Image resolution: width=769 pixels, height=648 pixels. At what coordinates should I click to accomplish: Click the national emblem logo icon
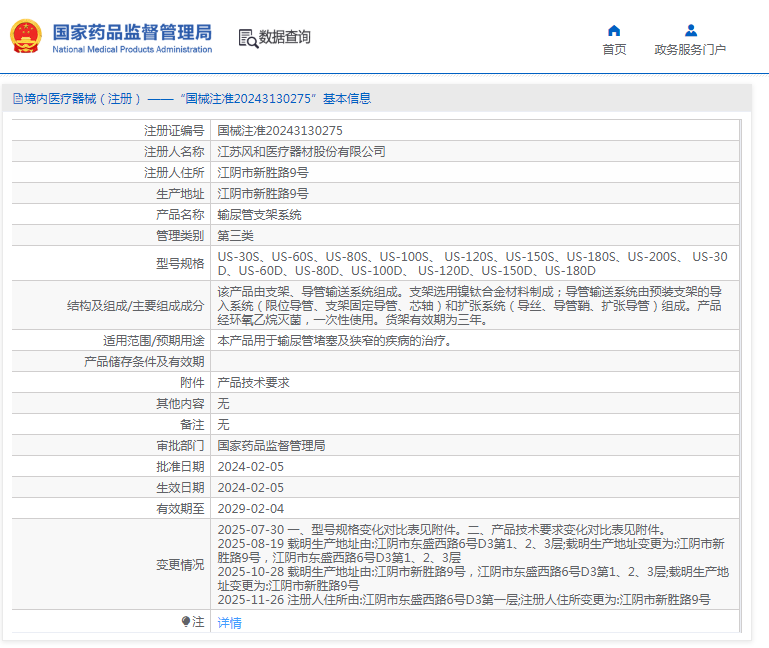26,36
